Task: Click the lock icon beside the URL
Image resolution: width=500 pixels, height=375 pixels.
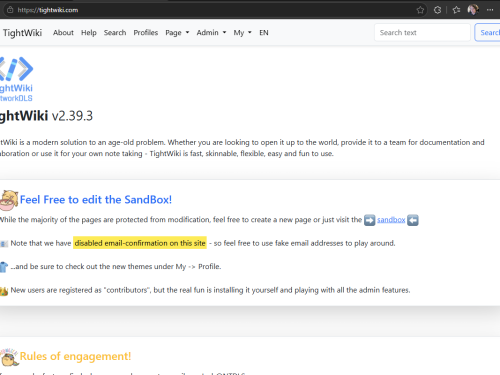Action: (10, 10)
